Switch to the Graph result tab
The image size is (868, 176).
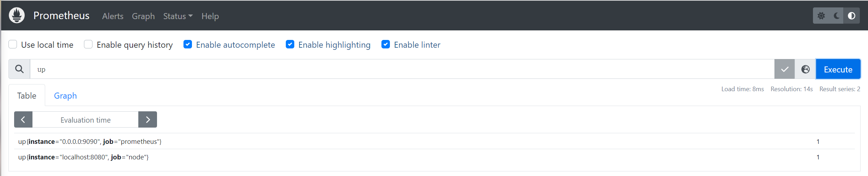[x=65, y=96]
